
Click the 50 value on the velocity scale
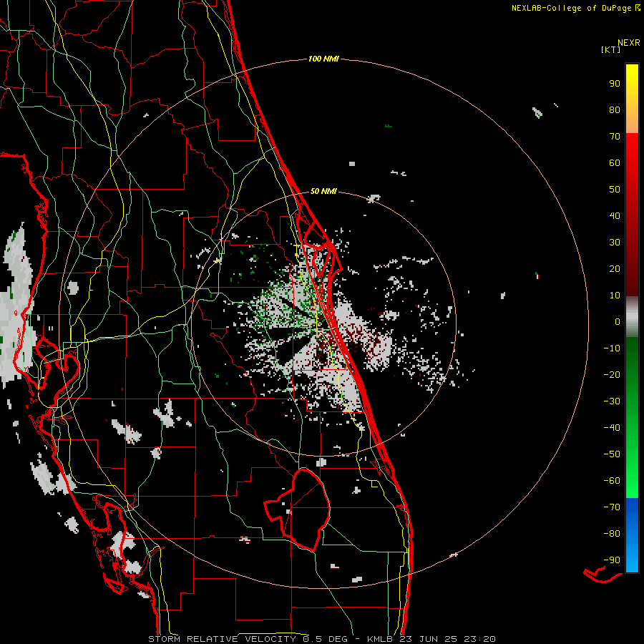[x=615, y=190]
